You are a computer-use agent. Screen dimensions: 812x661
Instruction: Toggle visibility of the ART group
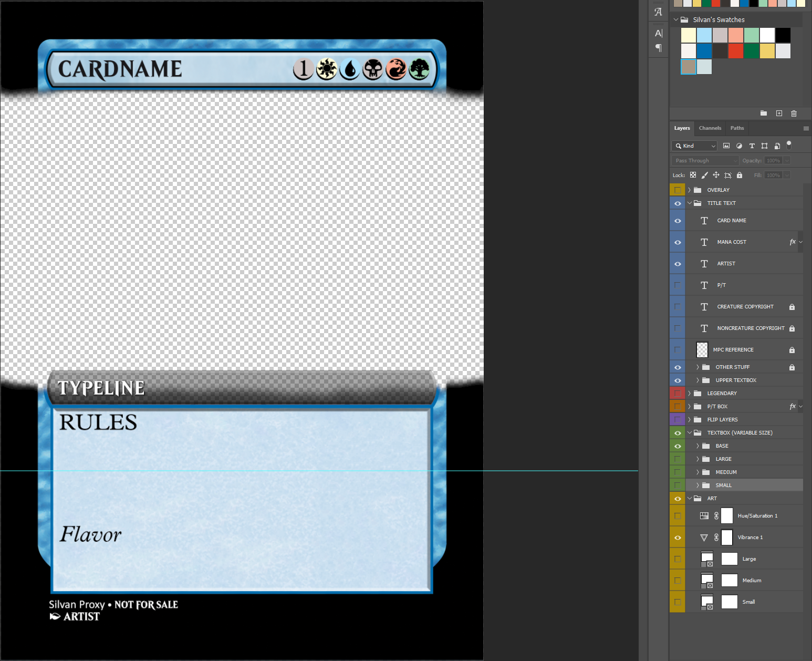[x=677, y=498]
